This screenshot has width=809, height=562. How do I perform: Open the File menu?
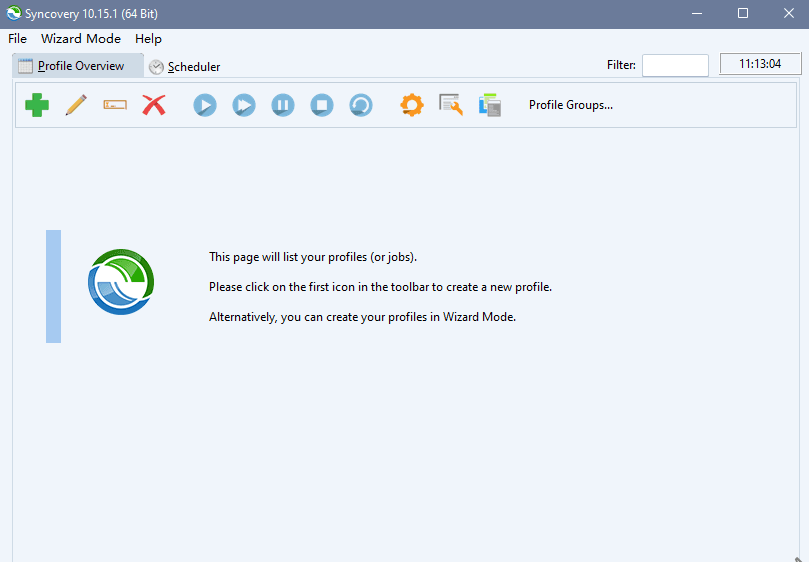pos(17,39)
